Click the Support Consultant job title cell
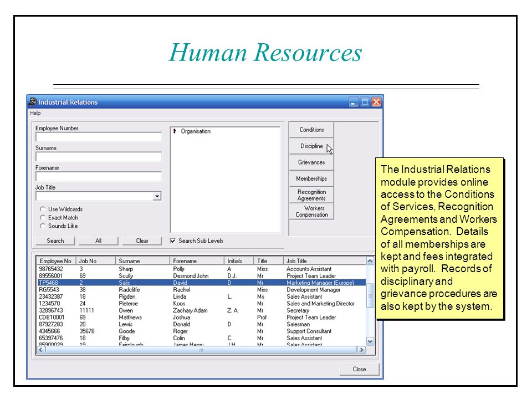The width and height of the screenshot is (532, 399). coord(309,331)
